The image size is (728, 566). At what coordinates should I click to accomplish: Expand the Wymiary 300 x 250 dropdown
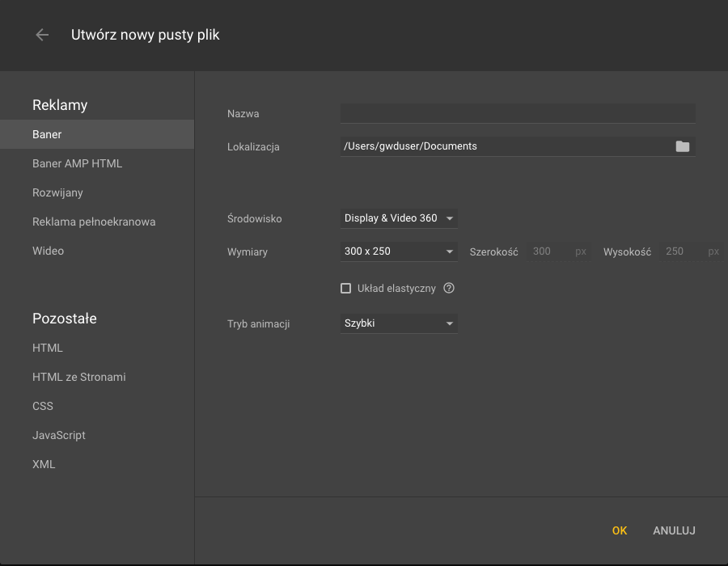tap(399, 251)
